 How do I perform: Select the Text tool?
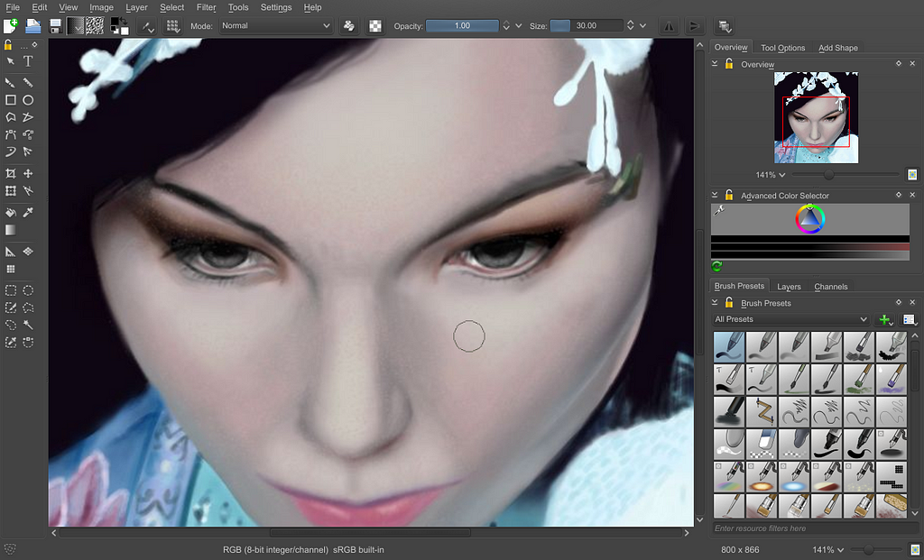[28, 61]
